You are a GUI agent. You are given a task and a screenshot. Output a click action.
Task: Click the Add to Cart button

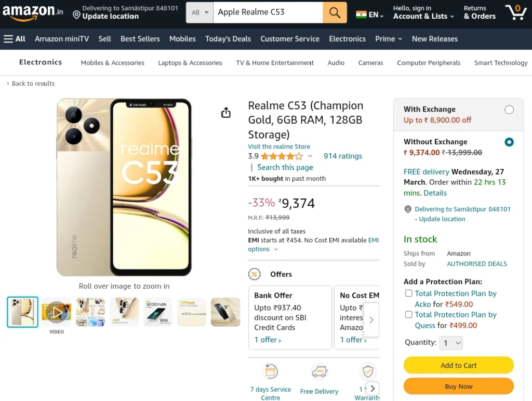[458, 365]
